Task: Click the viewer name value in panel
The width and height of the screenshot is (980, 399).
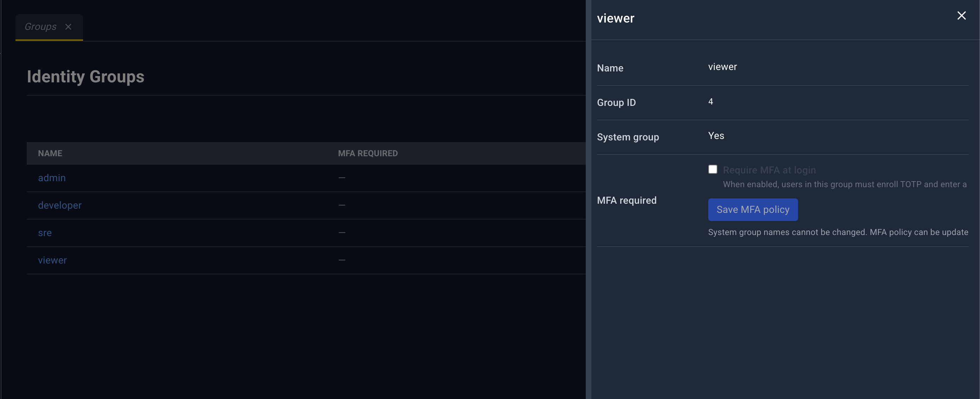Action: coord(722,67)
